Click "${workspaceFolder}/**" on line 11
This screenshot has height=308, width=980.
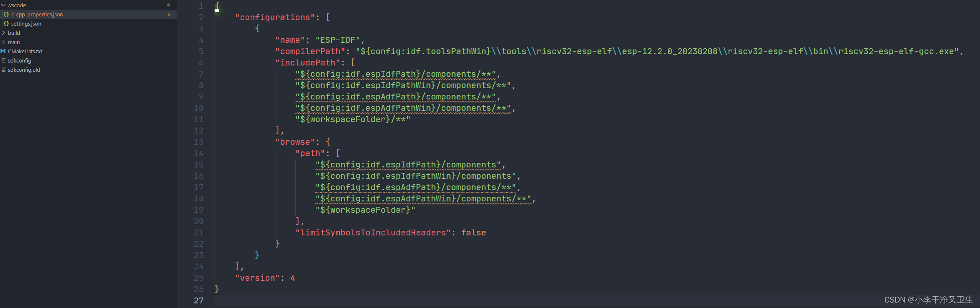pos(353,119)
